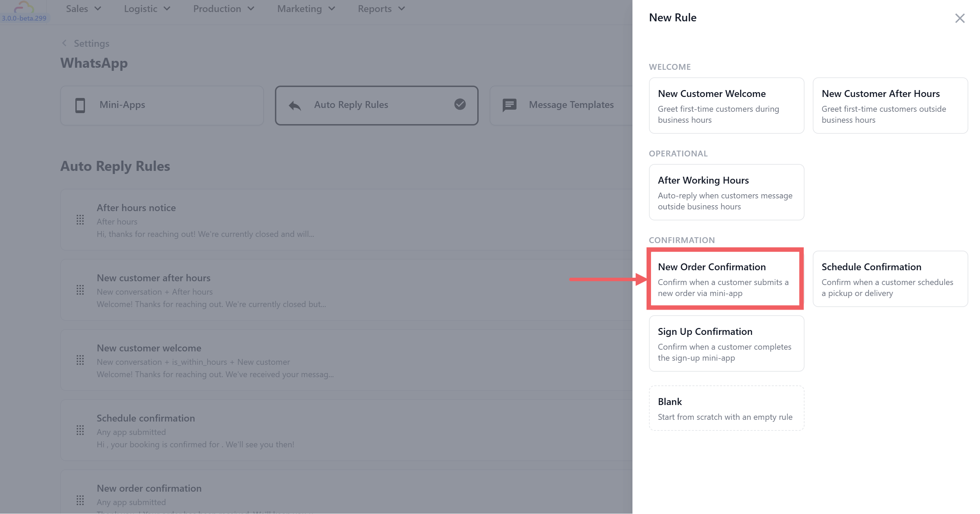Image resolution: width=980 pixels, height=514 pixels.
Task: Click the Auto Reply Rules reply-arrow icon
Action: click(x=295, y=105)
